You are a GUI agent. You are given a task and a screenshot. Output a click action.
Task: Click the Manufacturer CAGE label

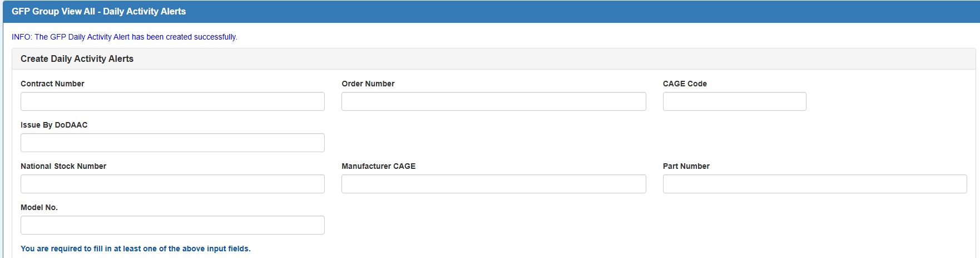[379, 166]
